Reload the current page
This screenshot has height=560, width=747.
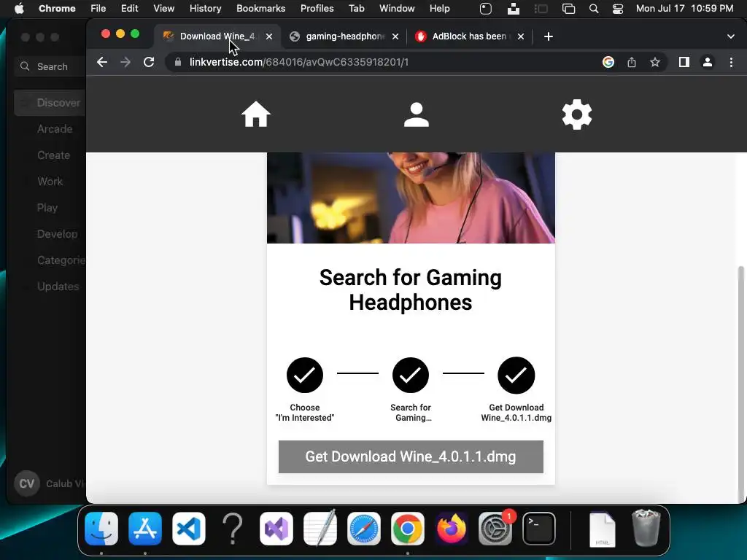tap(149, 62)
